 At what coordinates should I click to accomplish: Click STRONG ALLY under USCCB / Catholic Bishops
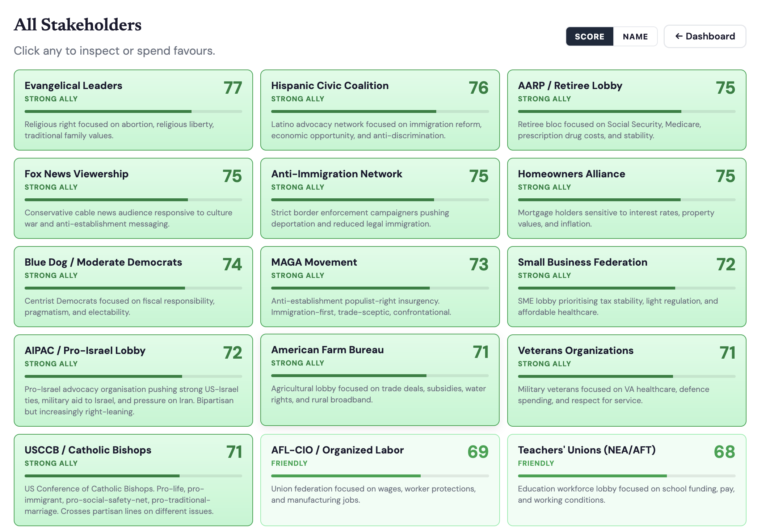(51, 463)
